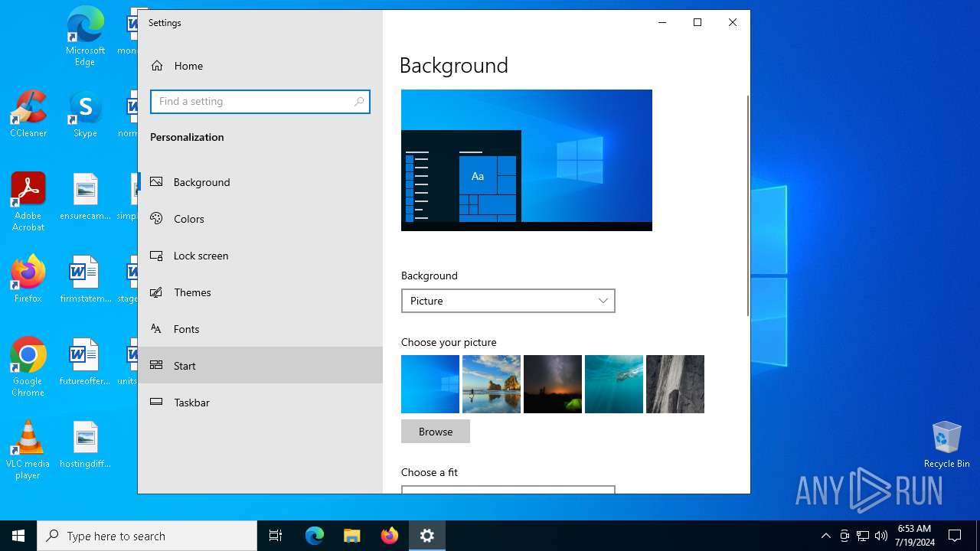Click the Background picture icon in sidebar
Image resolution: width=980 pixels, height=551 pixels.
(x=156, y=182)
